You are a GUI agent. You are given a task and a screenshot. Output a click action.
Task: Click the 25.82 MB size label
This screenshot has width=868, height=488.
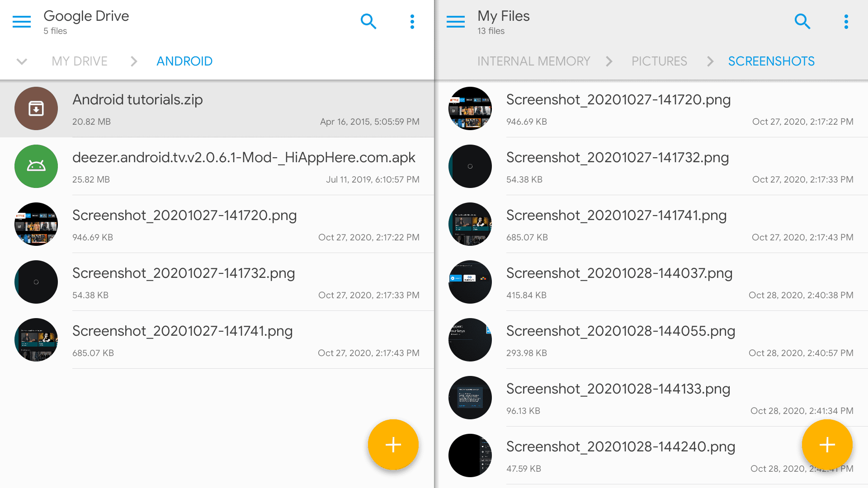[x=91, y=179]
